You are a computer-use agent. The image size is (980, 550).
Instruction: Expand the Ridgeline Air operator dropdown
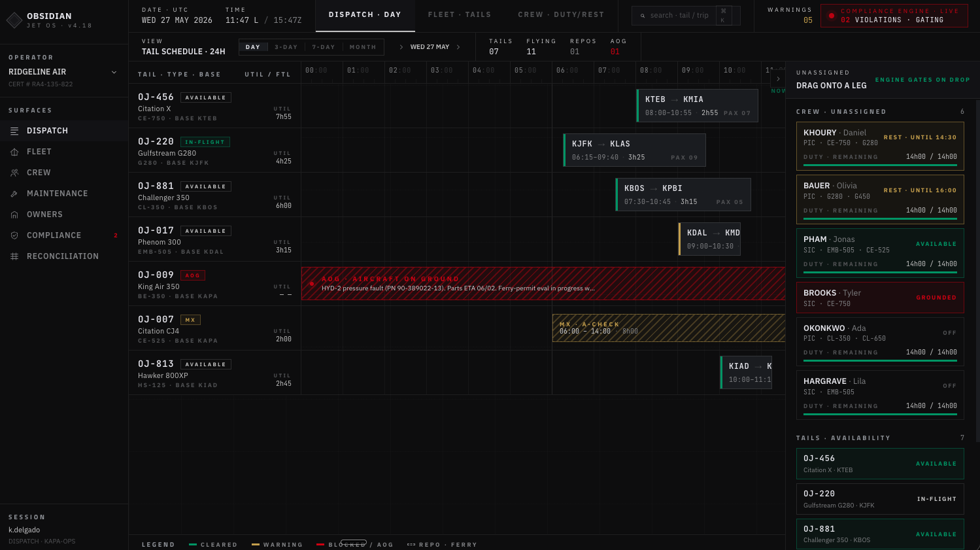tap(114, 72)
